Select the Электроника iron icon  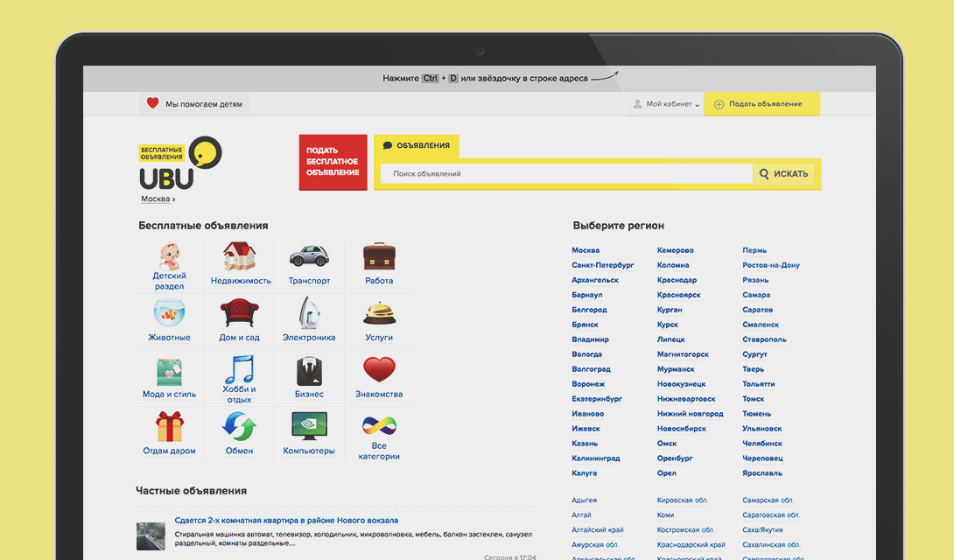point(309,312)
